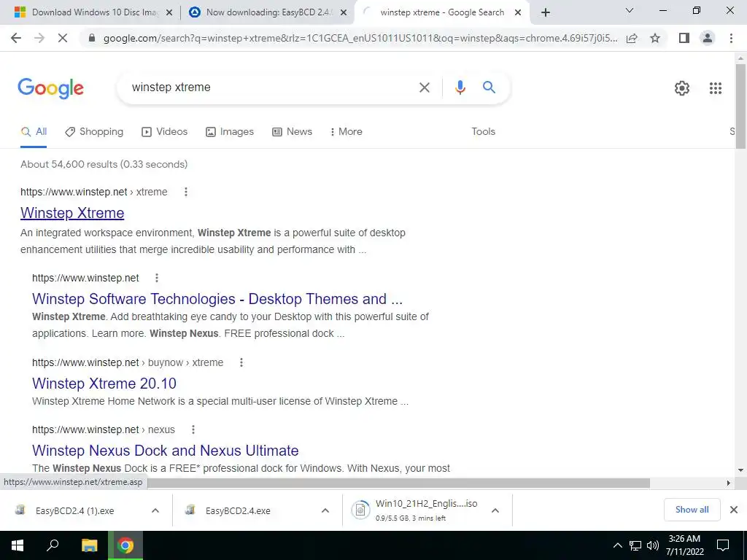Click the browser back arrow
Image resolution: width=747 pixels, height=560 pixels.
coord(16,38)
